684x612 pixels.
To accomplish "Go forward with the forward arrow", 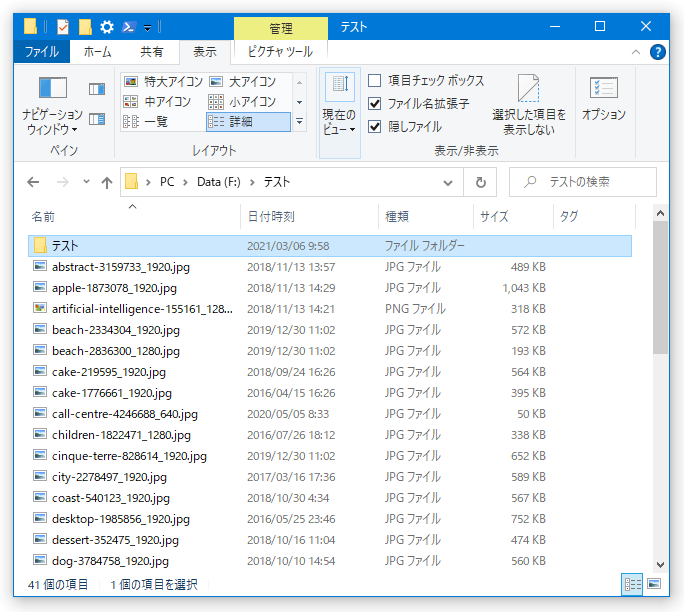I will [63, 182].
